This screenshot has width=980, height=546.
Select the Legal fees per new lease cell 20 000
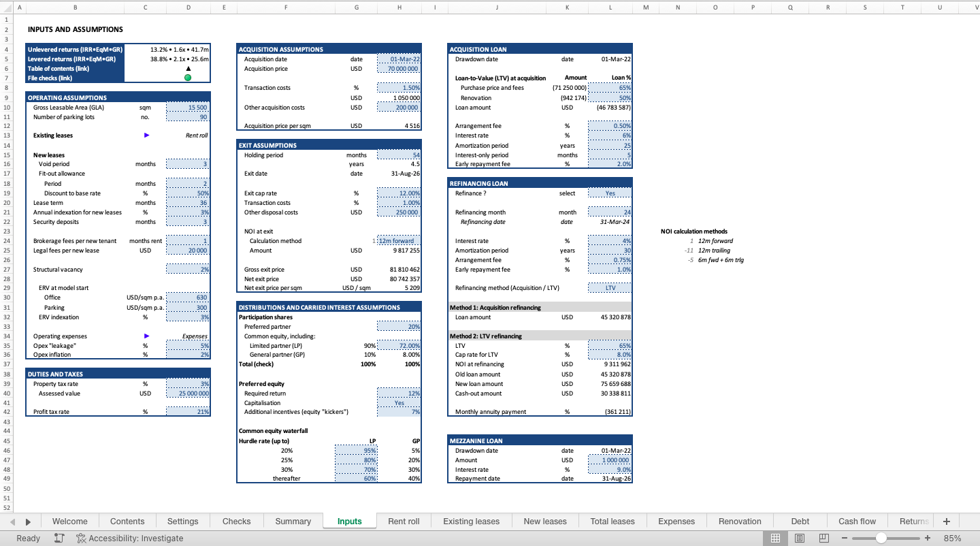188,251
